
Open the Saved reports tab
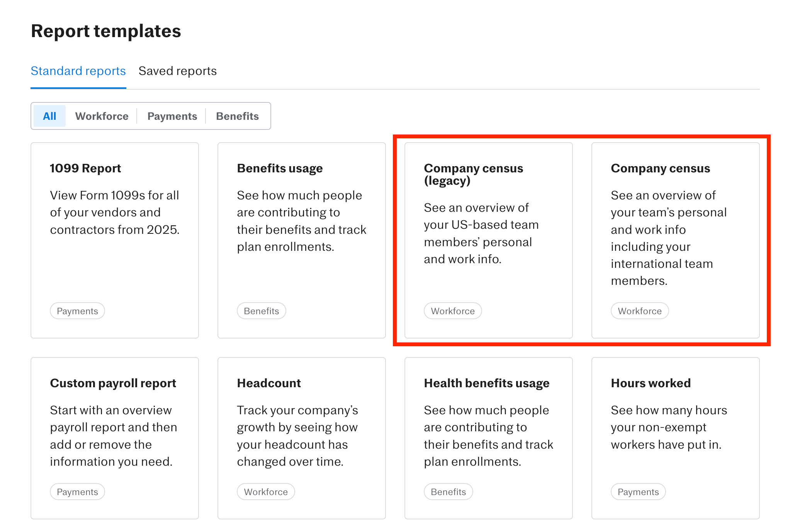point(177,71)
